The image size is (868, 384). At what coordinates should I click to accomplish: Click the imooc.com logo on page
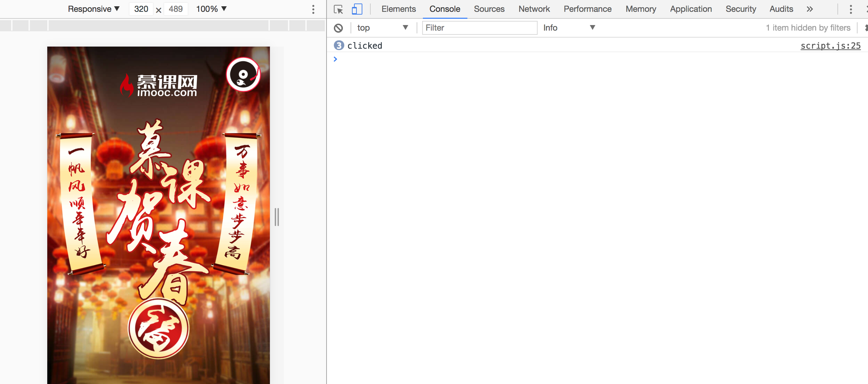point(159,86)
